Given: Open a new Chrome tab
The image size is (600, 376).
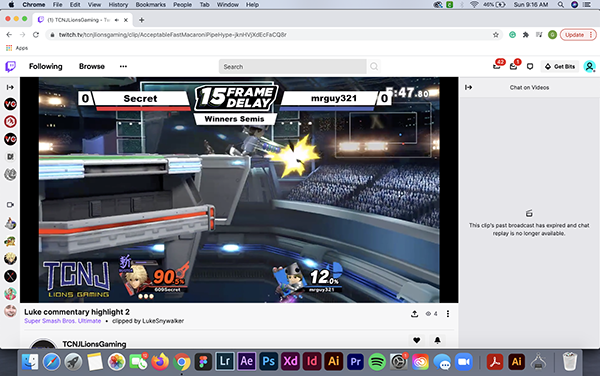Looking at the screenshot, I should (x=142, y=20).
